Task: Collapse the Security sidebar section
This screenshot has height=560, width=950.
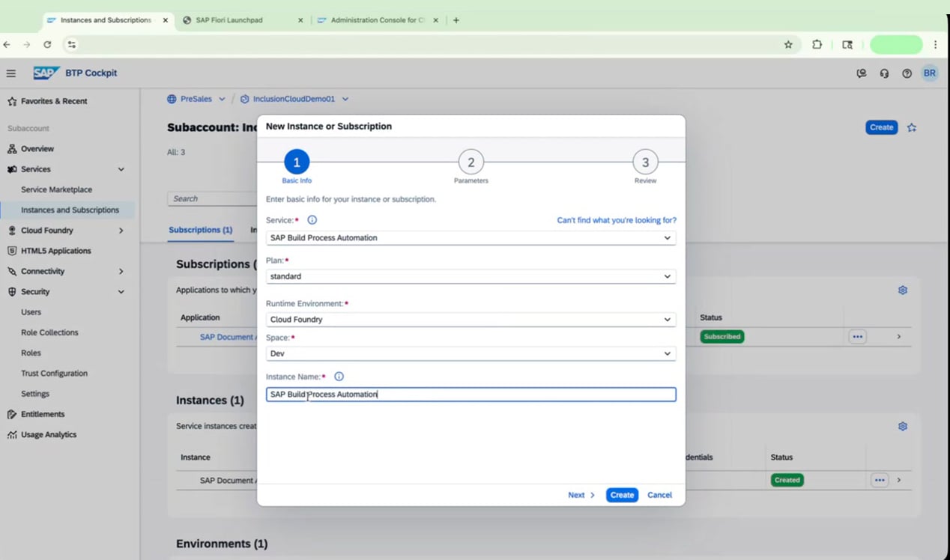Action: click(x=121, y=292)
